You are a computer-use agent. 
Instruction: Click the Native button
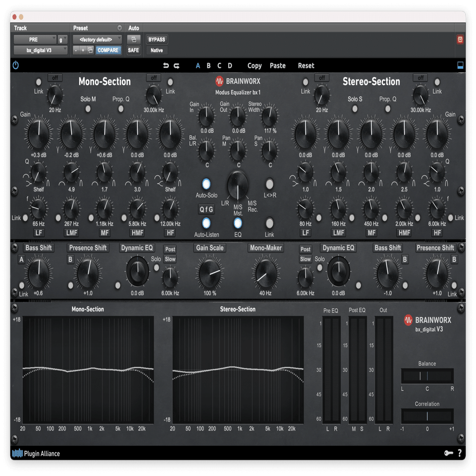157,50
